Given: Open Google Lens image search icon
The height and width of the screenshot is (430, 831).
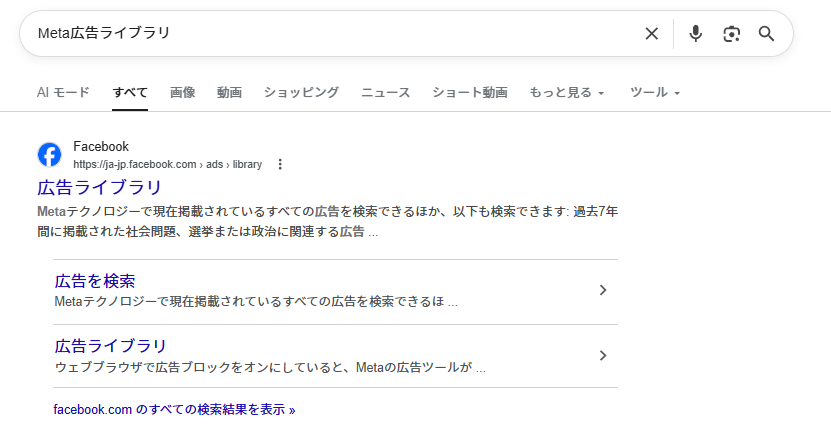Looking at the screenshot, I should pyautogui.click(x=732, y=34).
